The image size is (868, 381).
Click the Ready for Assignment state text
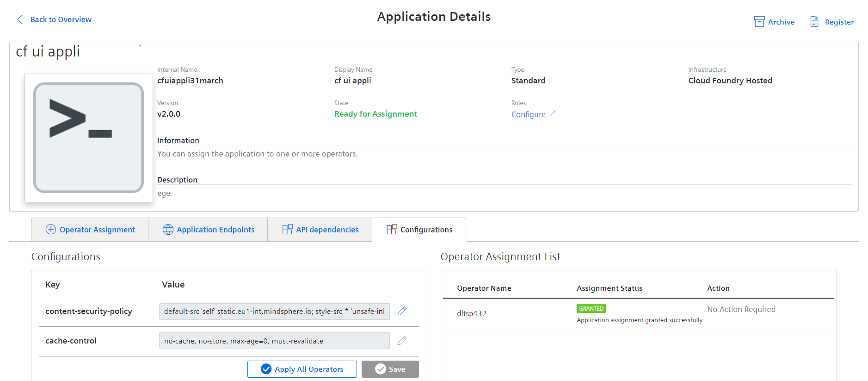[376, 114]
